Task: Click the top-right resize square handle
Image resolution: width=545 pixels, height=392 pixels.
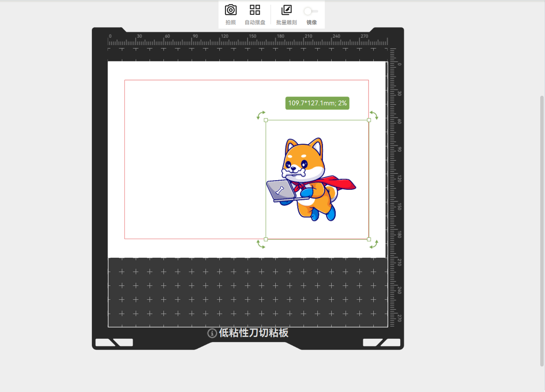Action: click(369, 120)
